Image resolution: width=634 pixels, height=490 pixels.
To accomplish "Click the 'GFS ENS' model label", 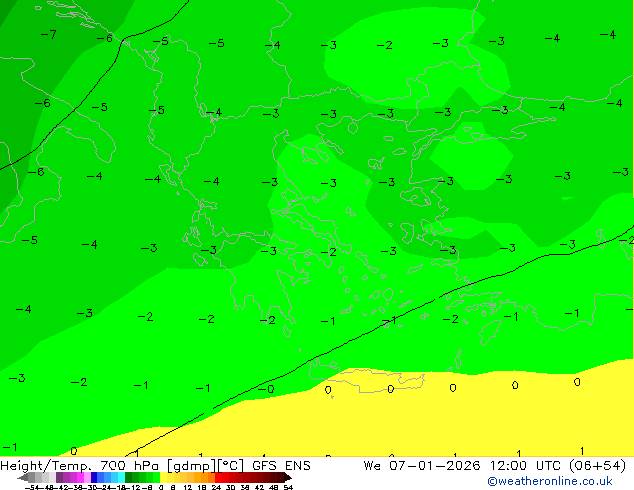I will [x=281, y=466].
